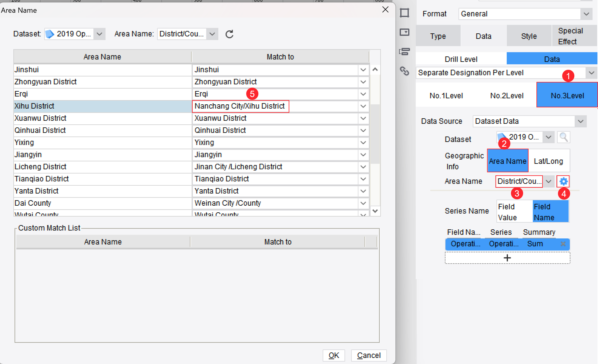Open the Special Effect tab

click(574, 36)
